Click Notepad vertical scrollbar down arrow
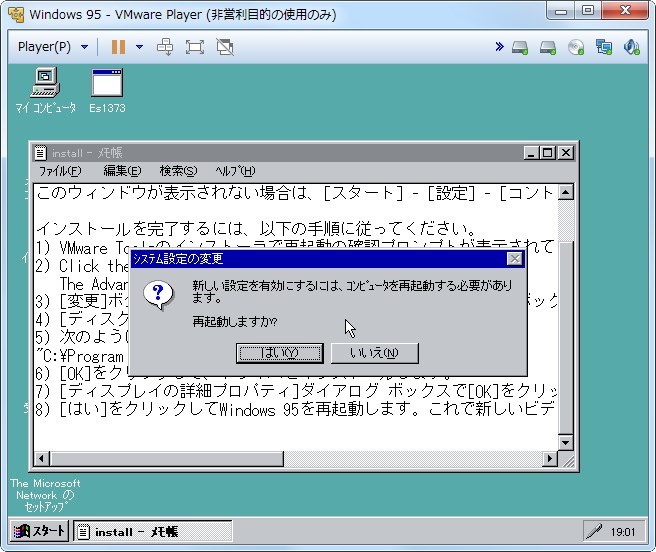The width and height of the screenshot is (656, 552). tap(566, 442)
